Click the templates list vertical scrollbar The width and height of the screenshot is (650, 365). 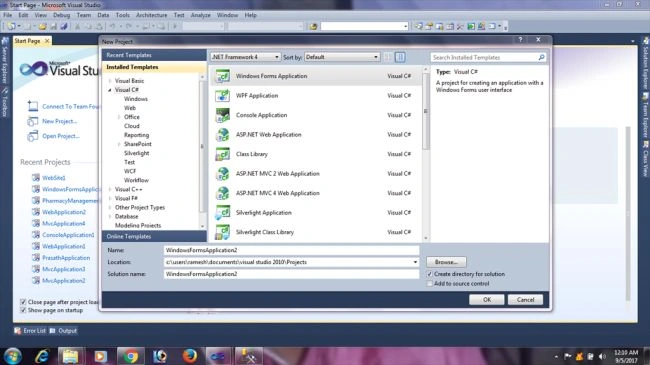(x=426, y=153)
